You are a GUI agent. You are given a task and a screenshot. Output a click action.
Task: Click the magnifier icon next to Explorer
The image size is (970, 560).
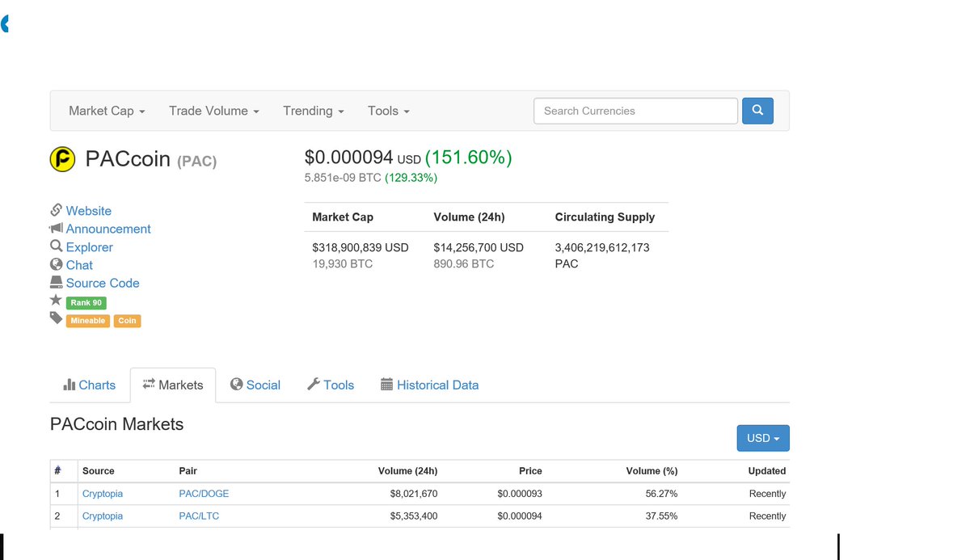tap(55, 246)
